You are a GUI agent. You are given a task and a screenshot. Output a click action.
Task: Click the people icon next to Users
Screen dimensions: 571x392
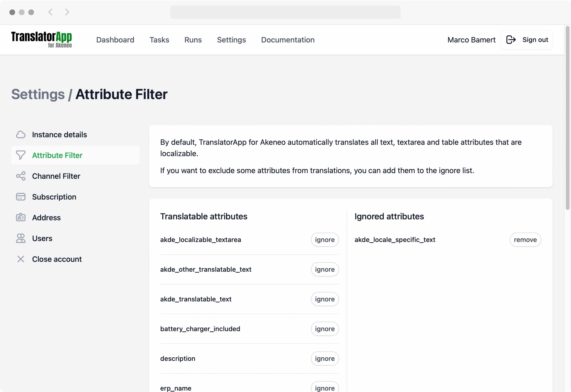pos(21,238)
